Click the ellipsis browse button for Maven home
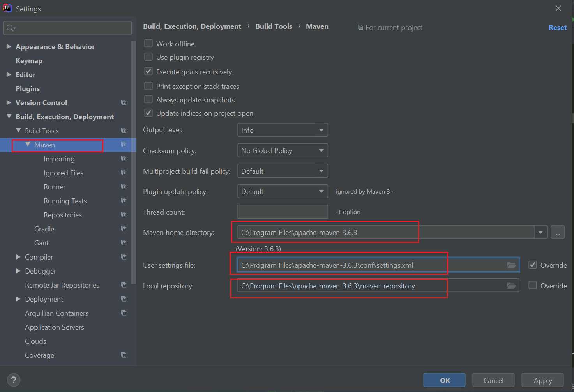Viewport: 574px width, 392px height. coord(558,232)
